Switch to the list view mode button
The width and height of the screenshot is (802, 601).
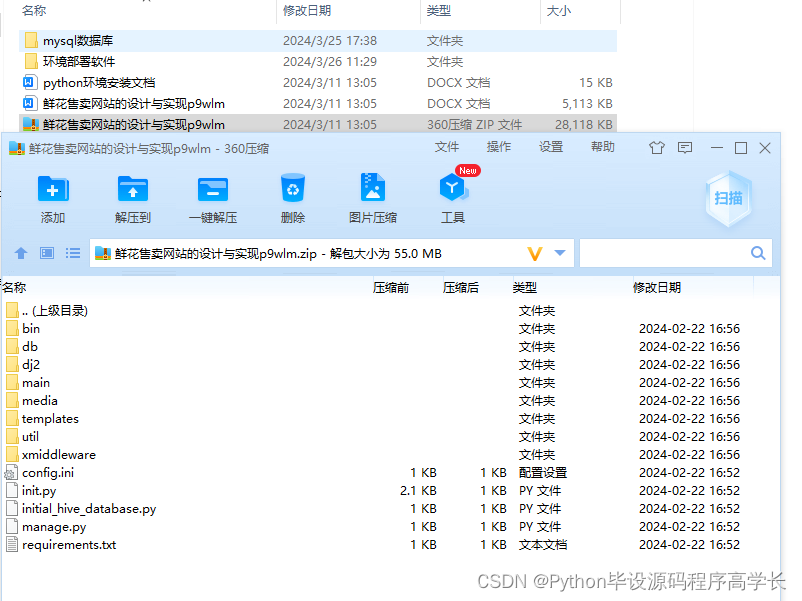(73, 253)
